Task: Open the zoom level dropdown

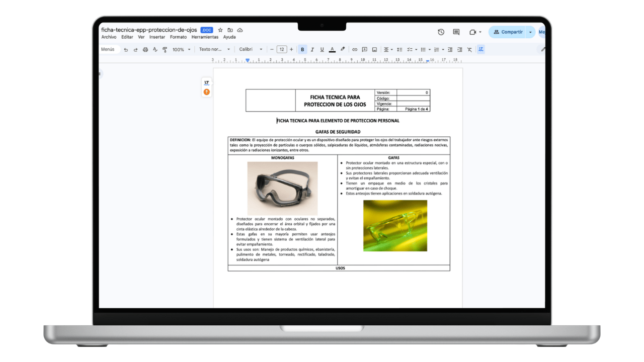Action: click(x=181, y=49)
